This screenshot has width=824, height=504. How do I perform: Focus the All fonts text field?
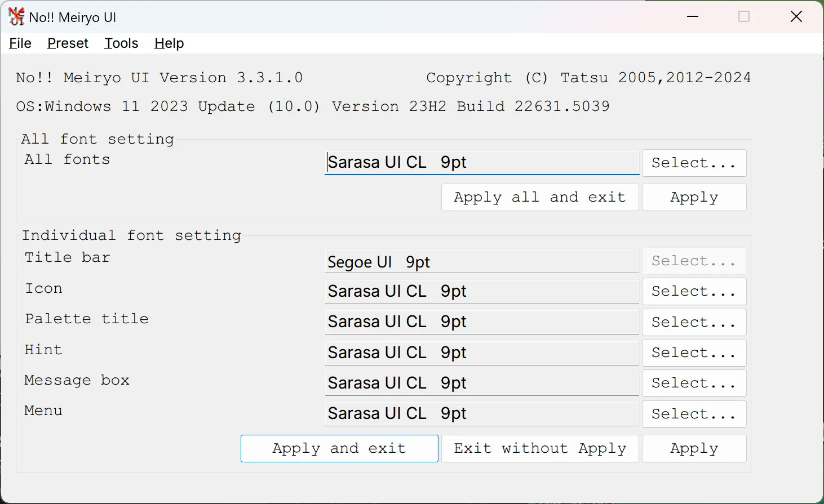pos(482,163)
